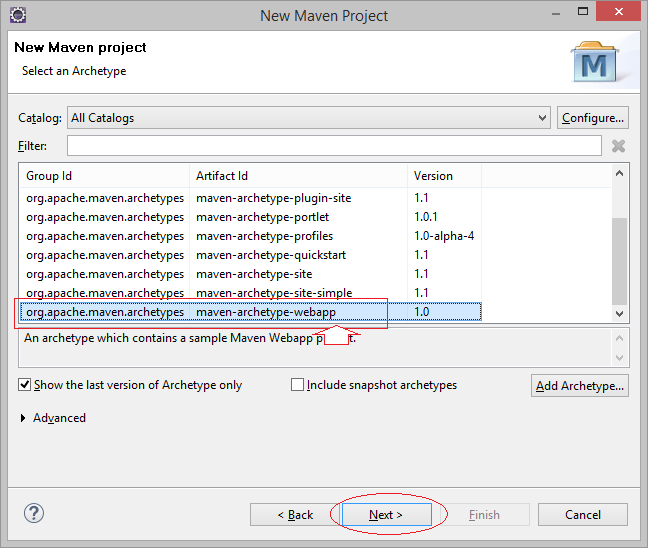Click the archetype list scroll down arrow
648x548 pixels.
pos(619,314)
